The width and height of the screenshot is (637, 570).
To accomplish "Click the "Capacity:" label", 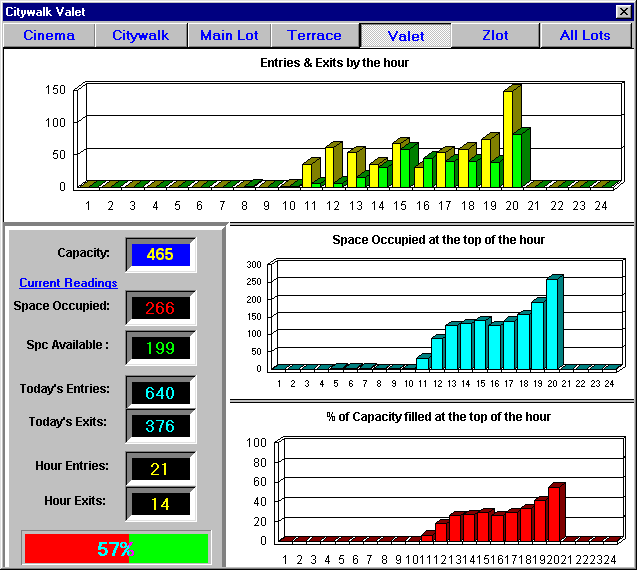I will [x=83, y=253].
